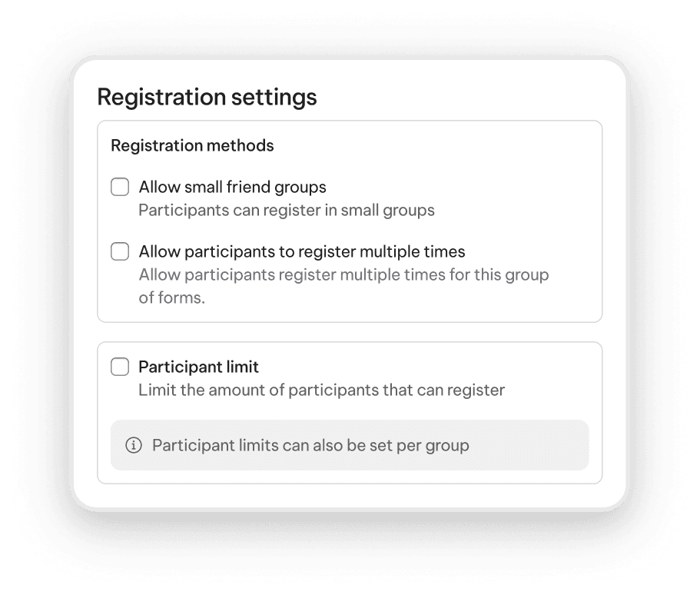The height and width of the screenshot is (595, 700).
Task: Click the participant limit description text
Action: 320,390
